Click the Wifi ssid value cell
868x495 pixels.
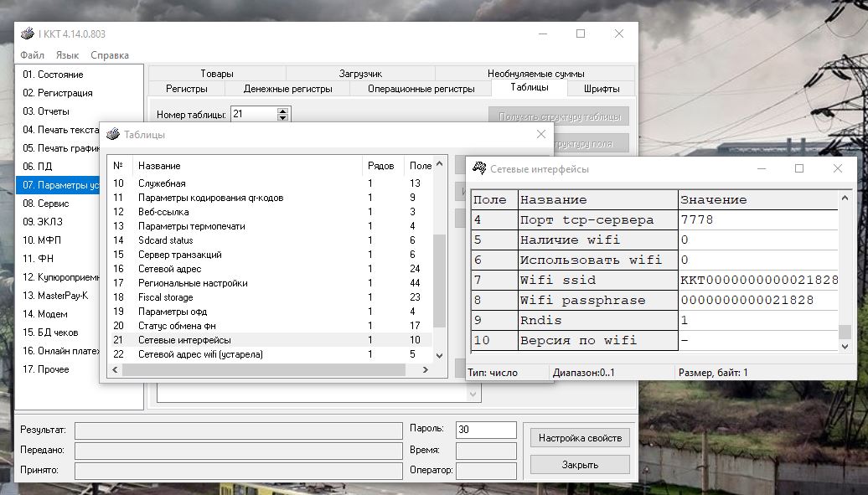click(758, 281)
